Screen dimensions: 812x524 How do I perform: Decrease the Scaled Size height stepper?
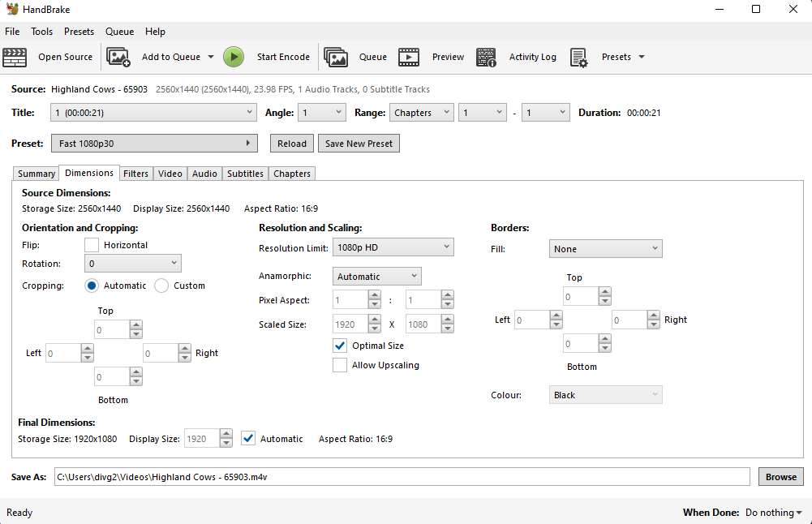448,329
